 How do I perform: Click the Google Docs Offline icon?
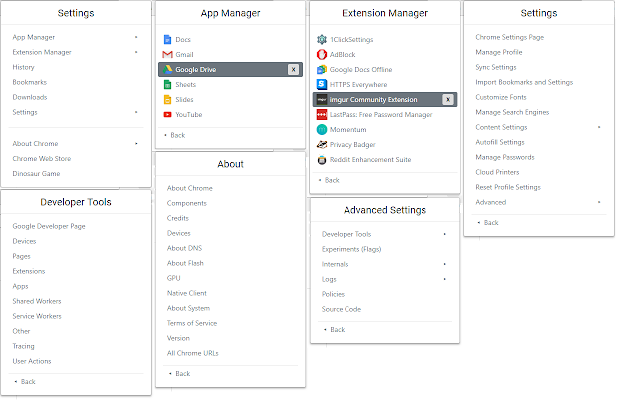click(322, 69)
